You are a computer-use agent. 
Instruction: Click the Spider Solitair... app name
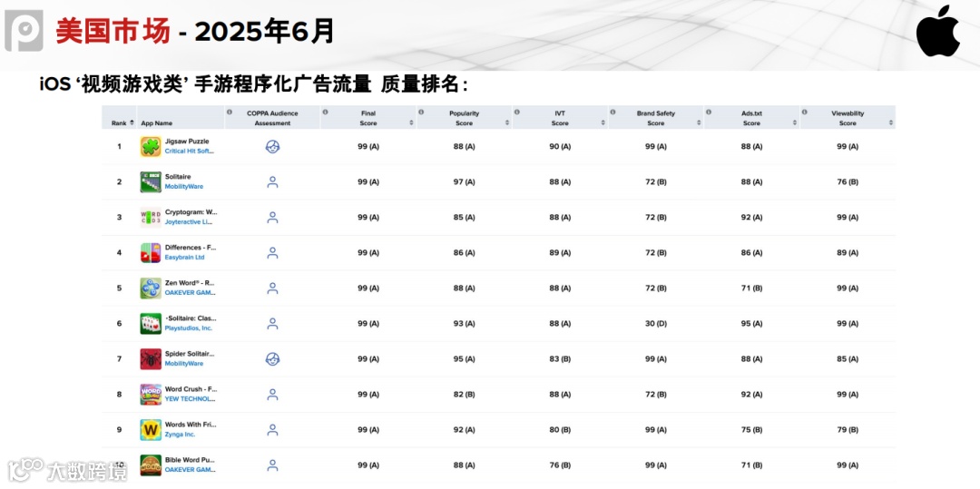pyautogui.click(x=191, y=354)
